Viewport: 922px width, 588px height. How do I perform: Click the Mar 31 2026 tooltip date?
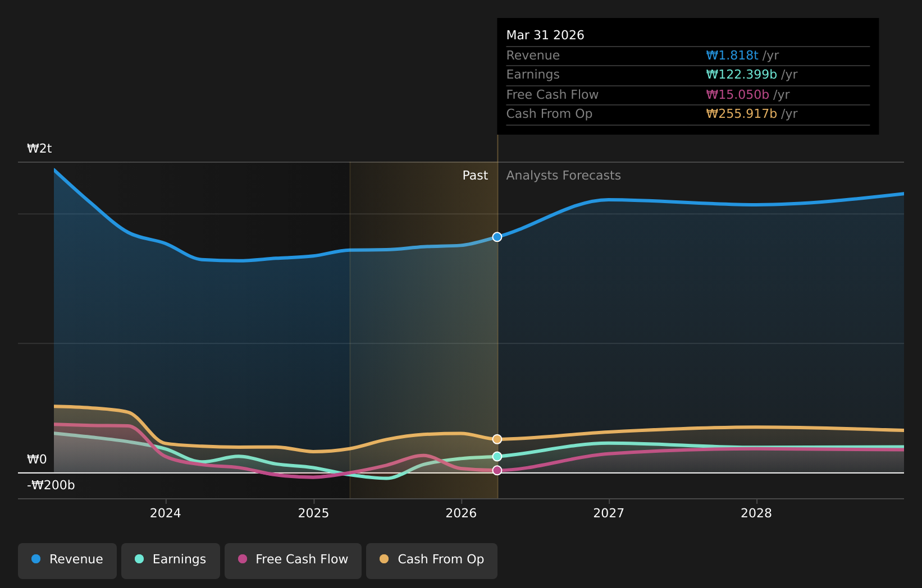(x=545, y=35)
